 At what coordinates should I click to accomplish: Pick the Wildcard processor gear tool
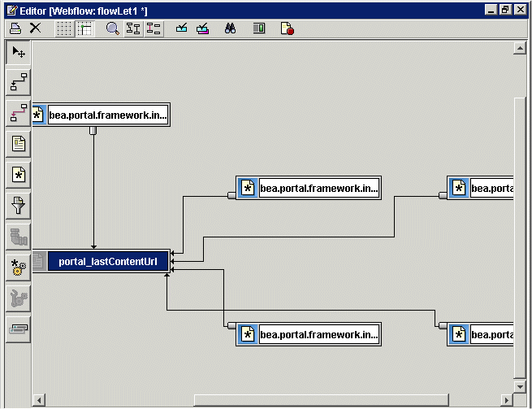click(19, 268)
